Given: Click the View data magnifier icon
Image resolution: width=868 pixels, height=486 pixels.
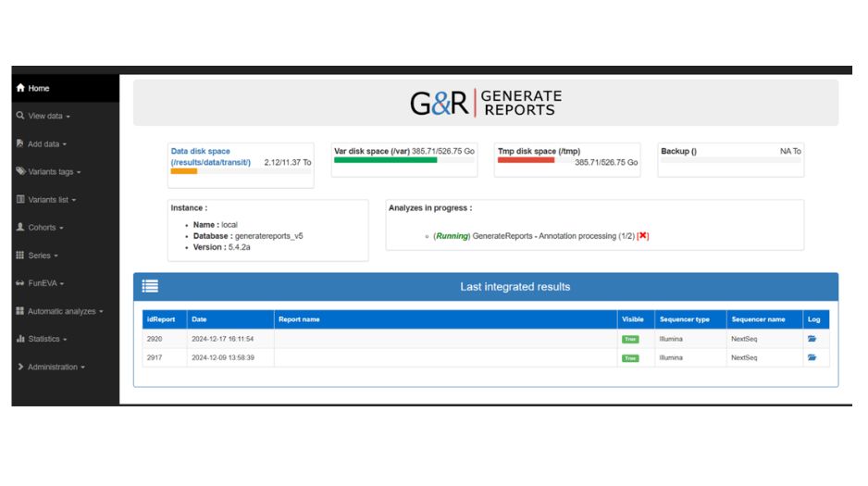Looking at the screenshot, I should pos(20,116).
